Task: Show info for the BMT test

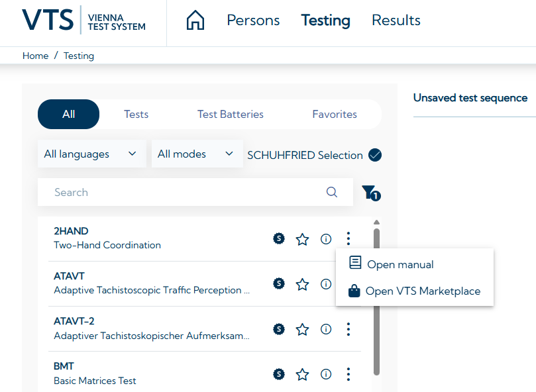Action: [x=325, y=374]
